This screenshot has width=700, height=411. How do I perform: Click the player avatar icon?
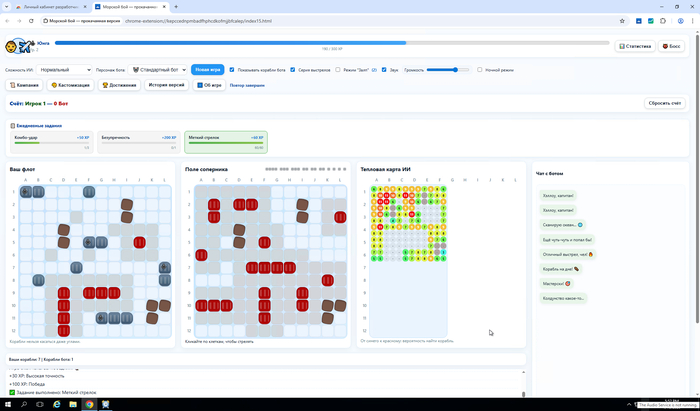tap(11, 47)
